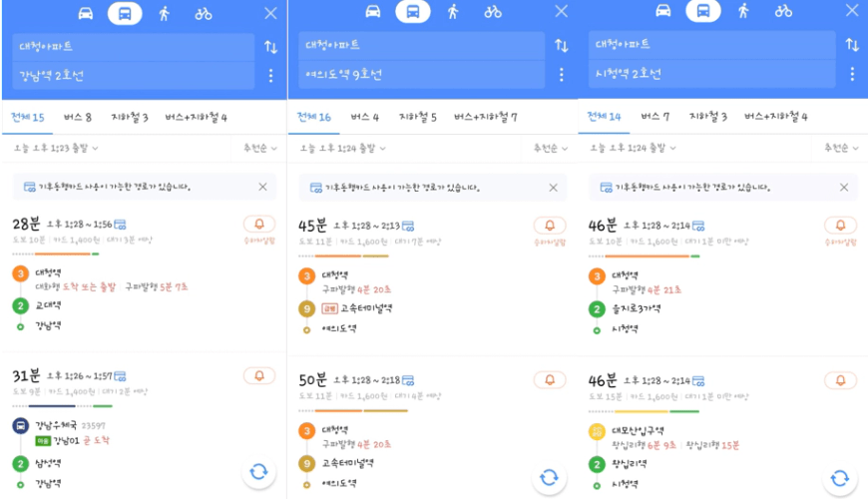Edit the destination field 시청역 2호선
Viewport: 868px width, 499px height.
point(712,74)
